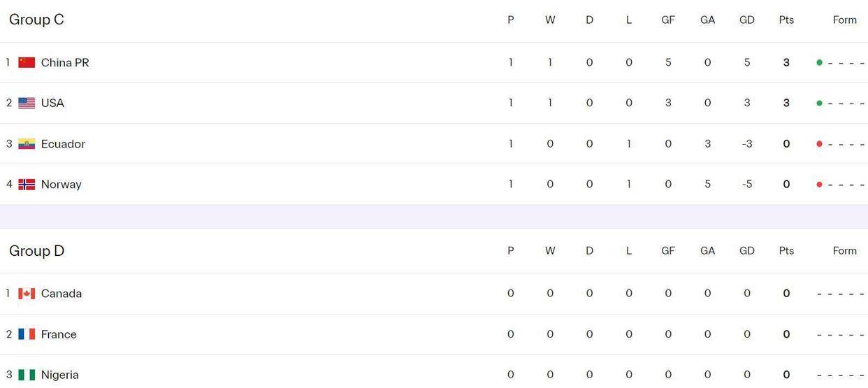Open the USA team page
This screenshot has height=388, width=868.
coord(52,103)
